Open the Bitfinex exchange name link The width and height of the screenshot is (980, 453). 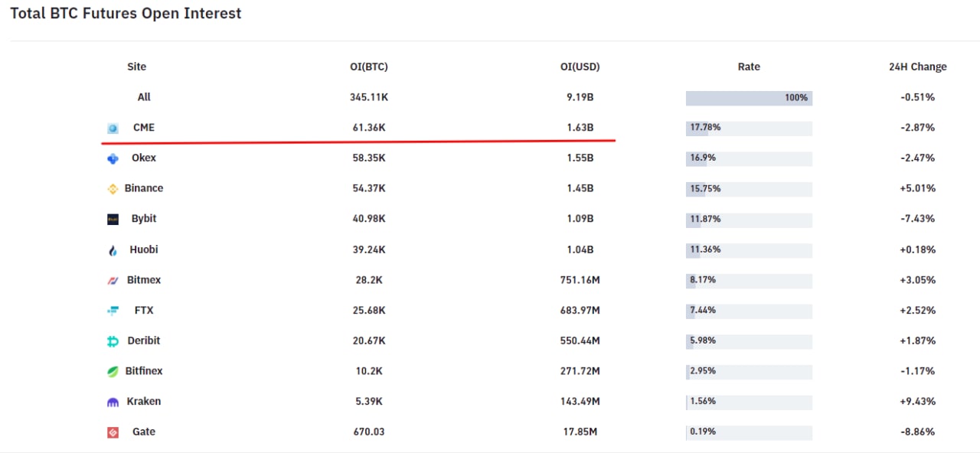tap(144, 371)
